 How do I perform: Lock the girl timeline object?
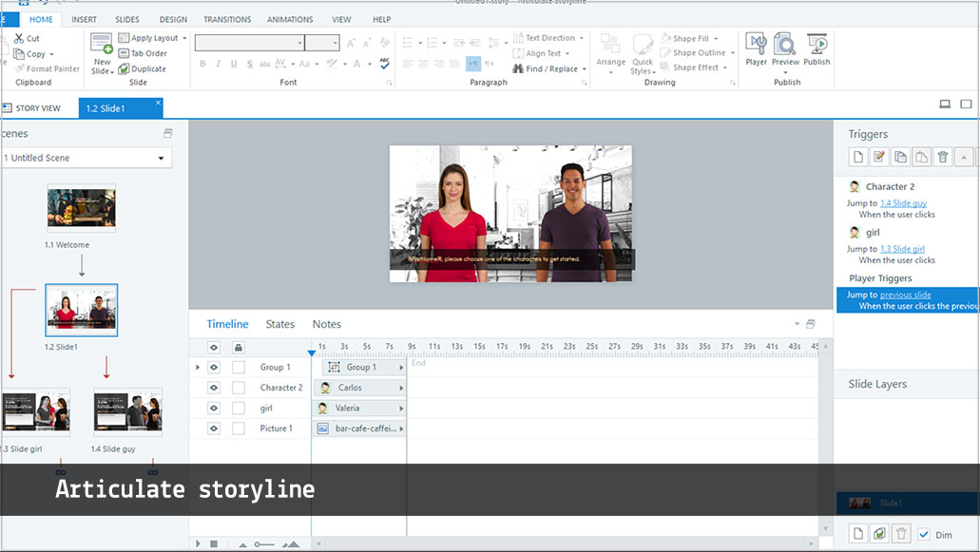[x=239, y=409]
